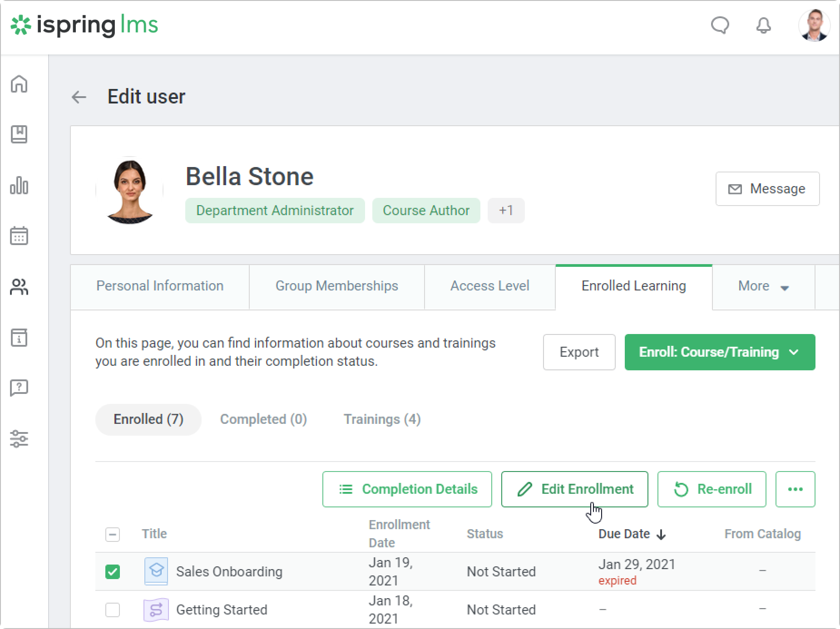Expand the More tab dropdown

pyautogui.click(x=763, y=286)
